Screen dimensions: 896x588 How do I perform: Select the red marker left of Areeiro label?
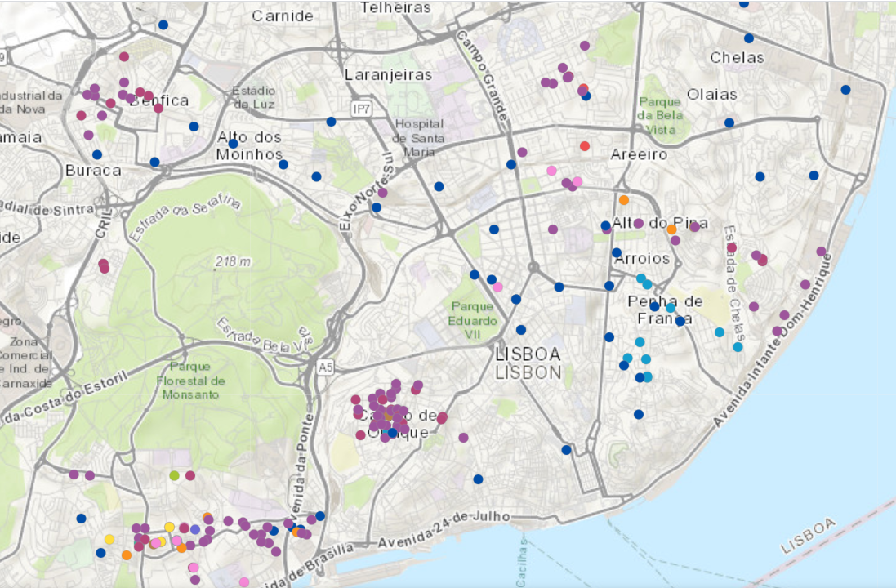pyautogui.click(x=584, y=146)
